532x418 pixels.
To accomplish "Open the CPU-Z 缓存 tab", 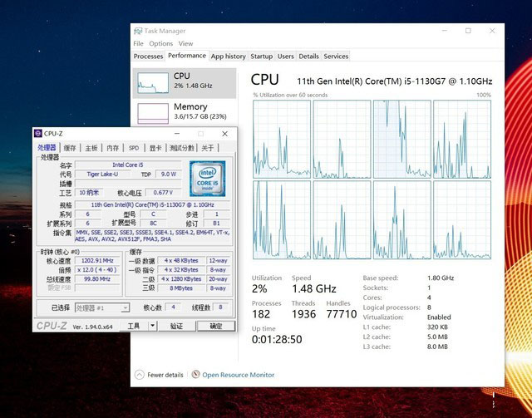I will (70, 148).
